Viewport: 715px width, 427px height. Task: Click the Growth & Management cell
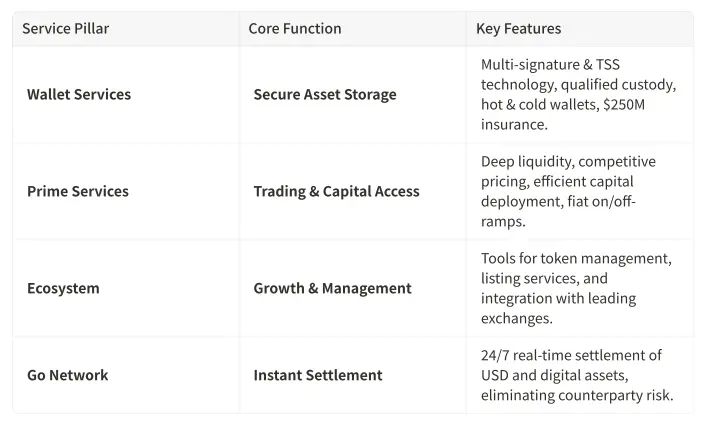332,288
